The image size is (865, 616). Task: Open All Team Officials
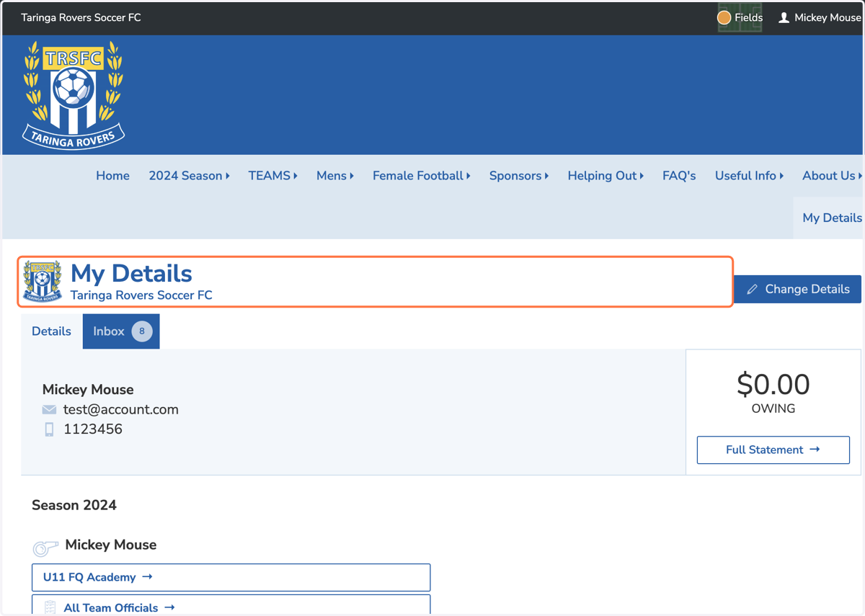[x=231, y=605]
